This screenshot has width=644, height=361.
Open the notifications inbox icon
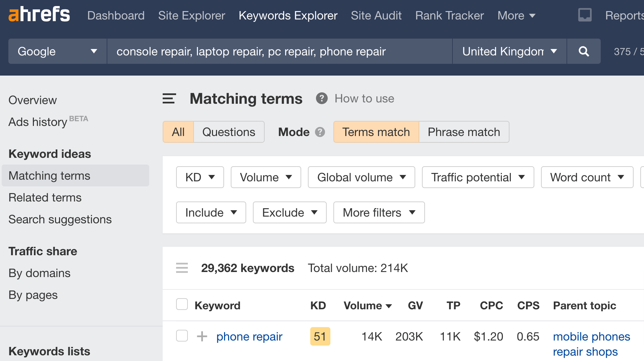coord(585,15)
